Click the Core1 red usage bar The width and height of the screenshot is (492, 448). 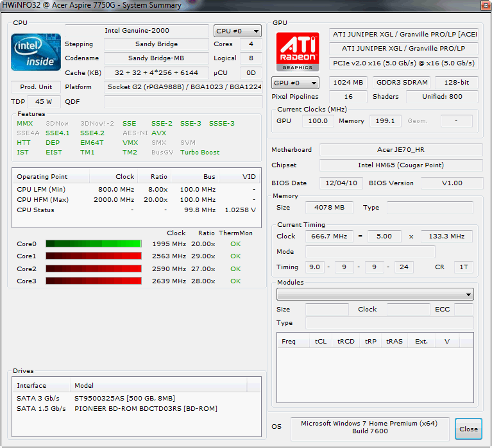click(94, 256)
